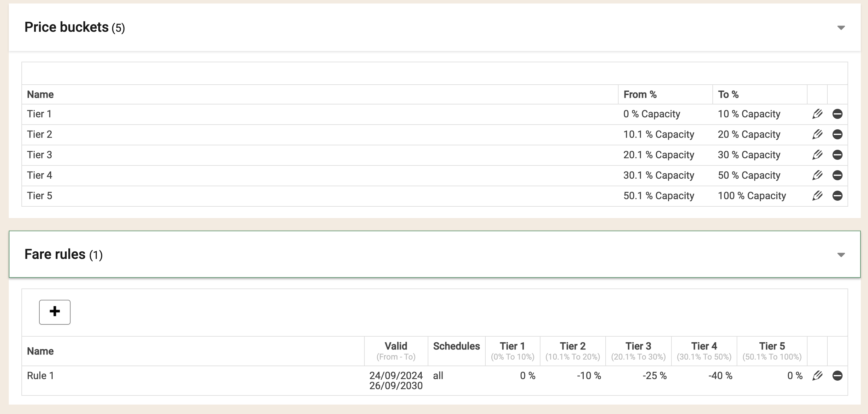868x414 pixels.
Task: Collapse the Price buckets section arrow
Action: [841, 28]
